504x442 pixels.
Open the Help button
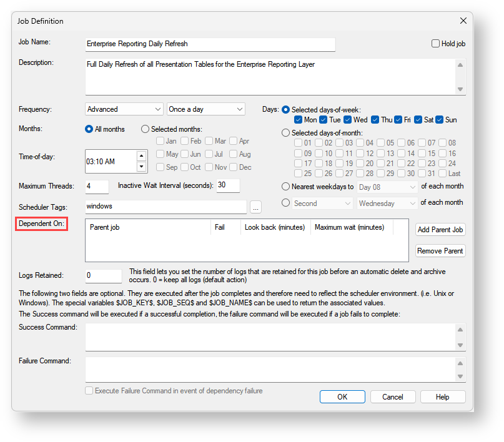(x=443, y=397)
